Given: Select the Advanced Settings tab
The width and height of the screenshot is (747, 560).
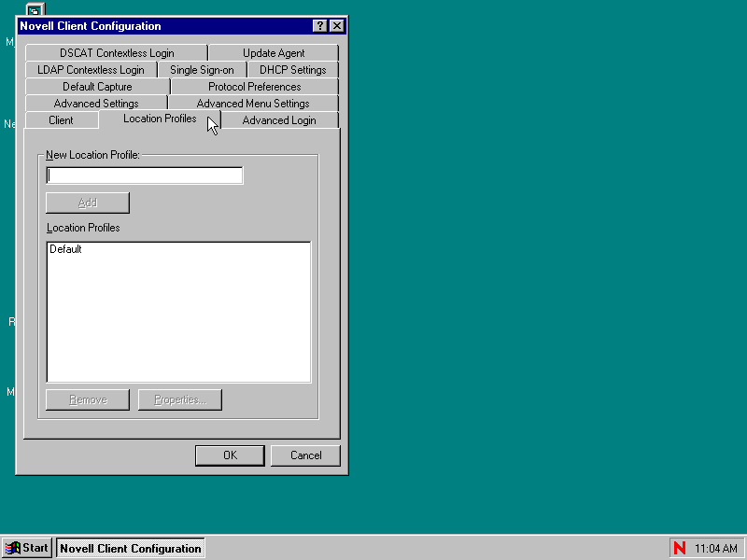Looking at the screenshot, I should point(96,104).
